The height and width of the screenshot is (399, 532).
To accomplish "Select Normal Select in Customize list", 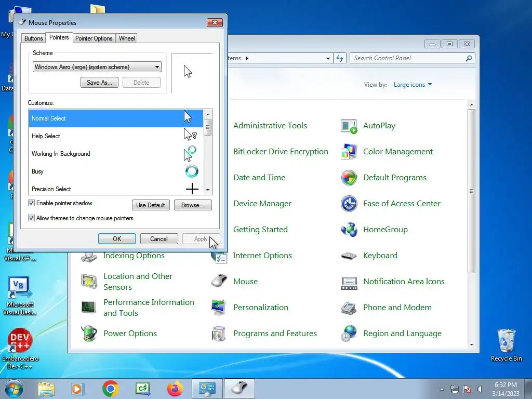I will coord(116,118).
